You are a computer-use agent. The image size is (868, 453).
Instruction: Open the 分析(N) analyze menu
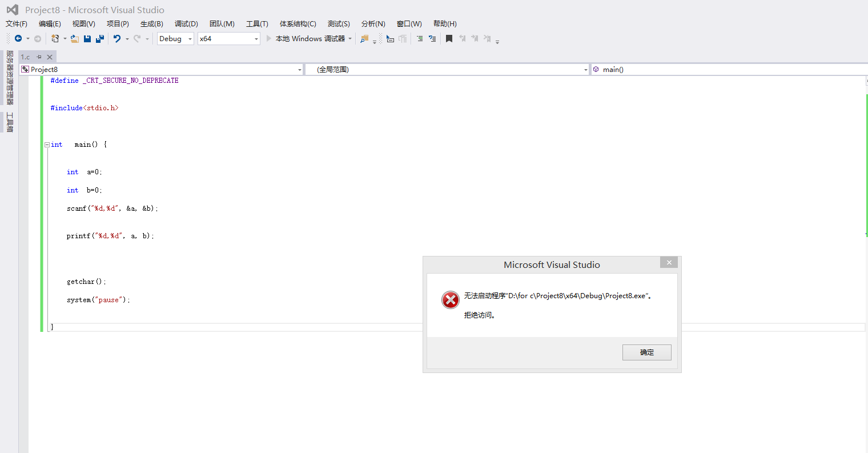tap(373, 24)
